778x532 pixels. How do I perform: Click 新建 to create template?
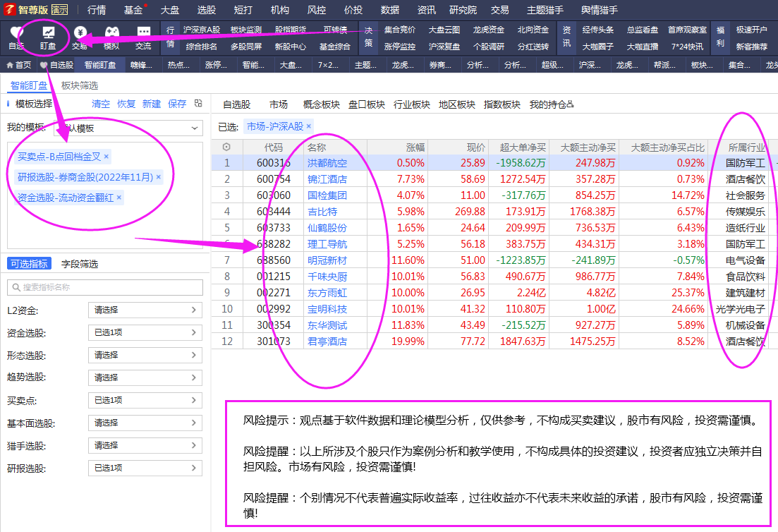[152, 104]
